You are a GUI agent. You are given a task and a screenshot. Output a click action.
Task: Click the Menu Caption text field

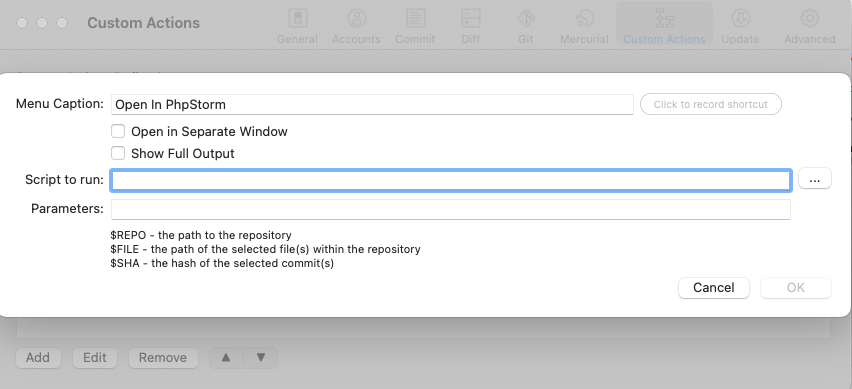tap(372, 104)
